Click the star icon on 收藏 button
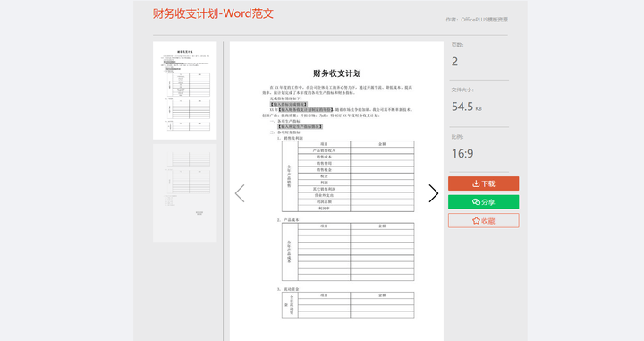The width and height of the screenshot is (644, 341). (476, 221)
